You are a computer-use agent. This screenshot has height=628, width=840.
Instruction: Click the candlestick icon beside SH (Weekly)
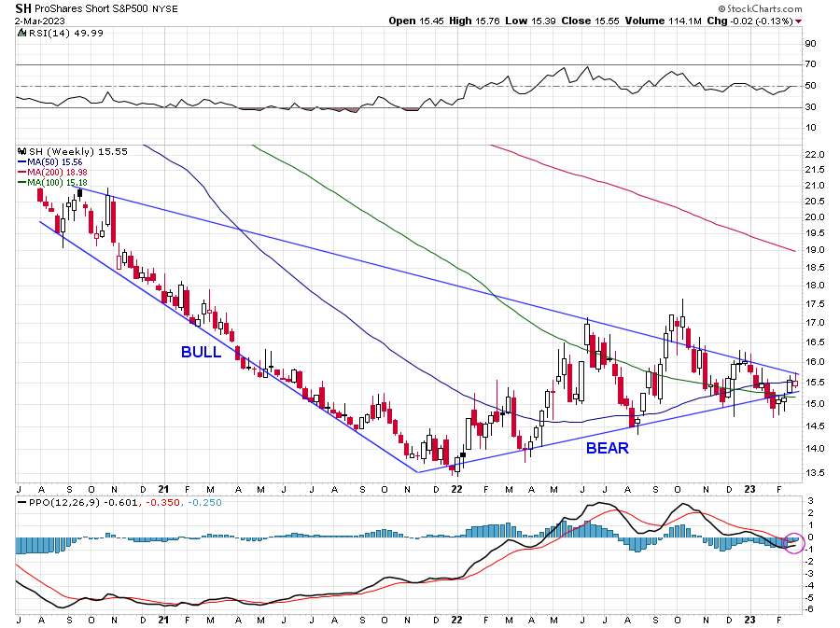(22, 151)
